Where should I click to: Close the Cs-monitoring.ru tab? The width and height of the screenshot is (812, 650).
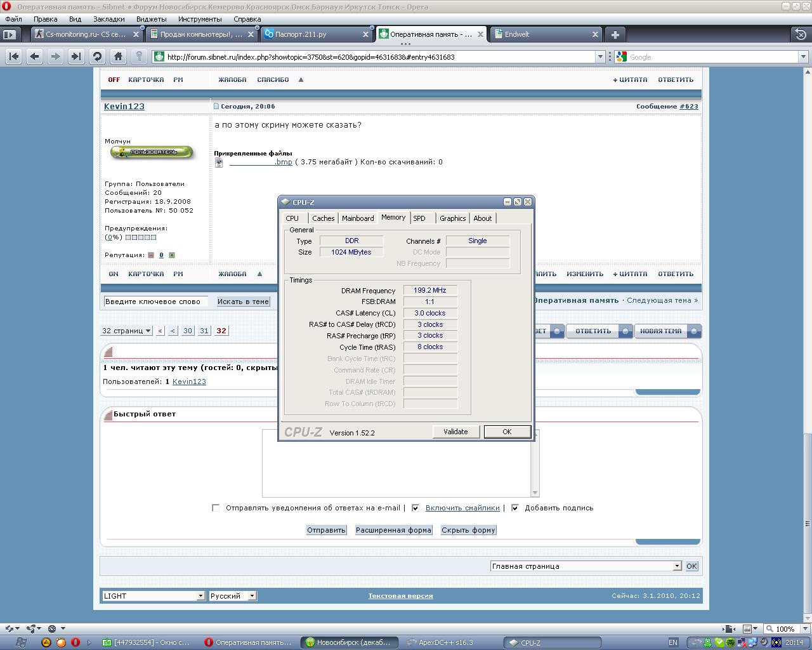click(136, 34)
